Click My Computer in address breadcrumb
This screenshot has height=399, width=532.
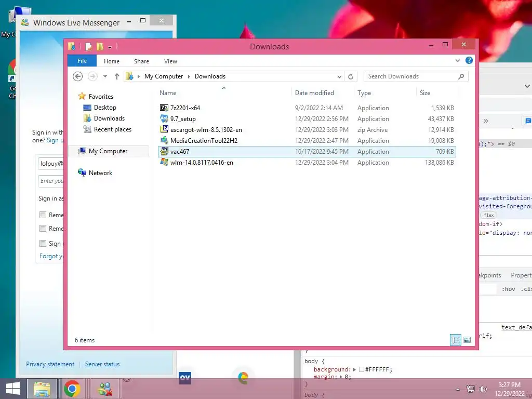click(164, 76)
